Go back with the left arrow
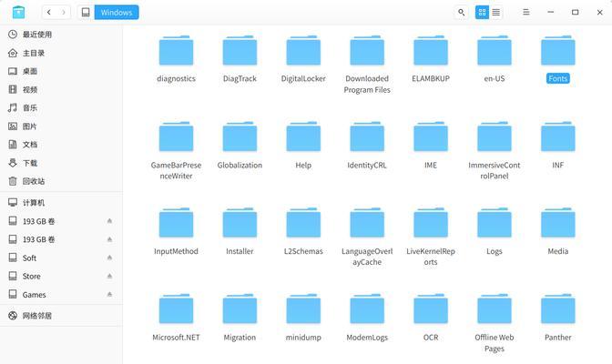 click(49, 13)
